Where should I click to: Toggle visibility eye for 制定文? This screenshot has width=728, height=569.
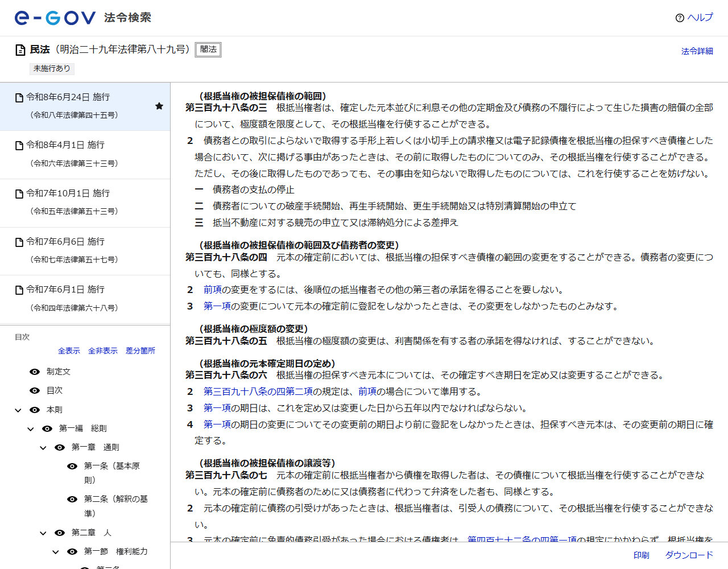35,372
